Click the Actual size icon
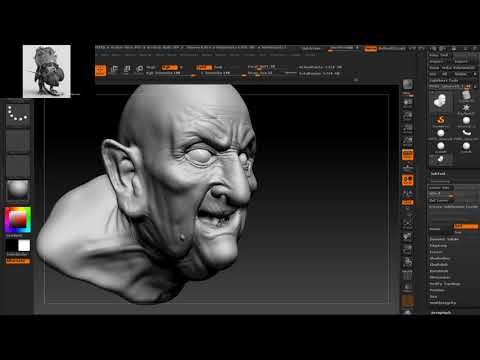The image size is (480, 360). [x=408, y=129]
